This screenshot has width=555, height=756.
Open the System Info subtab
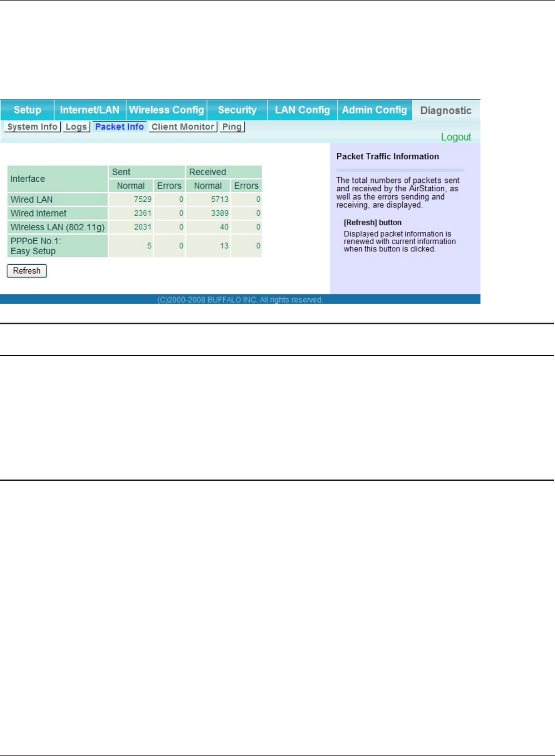[32, 127]
